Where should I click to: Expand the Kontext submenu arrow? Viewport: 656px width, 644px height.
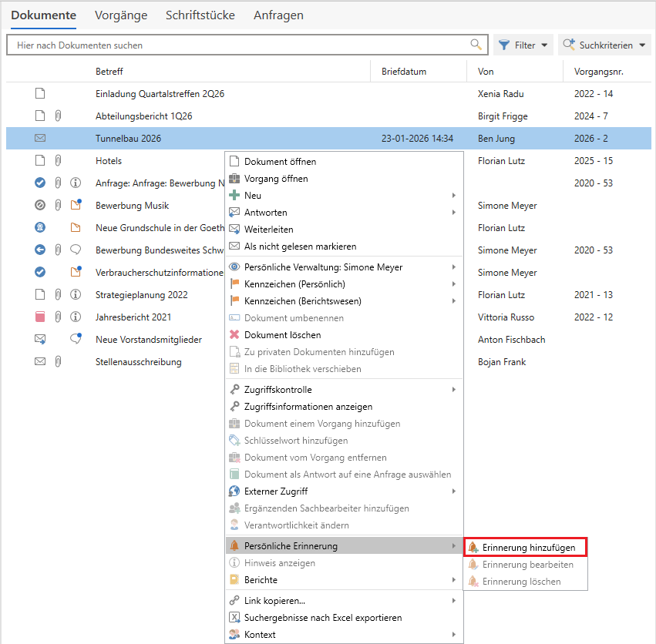click(x=454, y=635)
